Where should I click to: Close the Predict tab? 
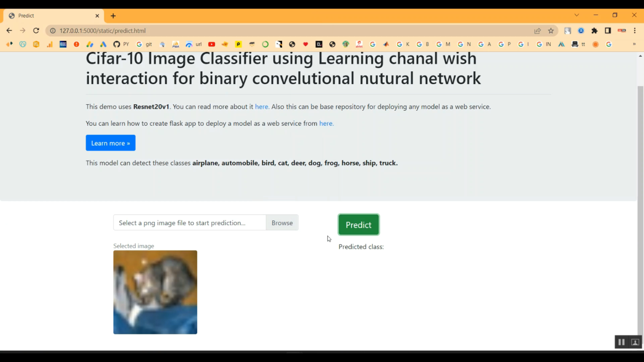click(x=97, y=16)
